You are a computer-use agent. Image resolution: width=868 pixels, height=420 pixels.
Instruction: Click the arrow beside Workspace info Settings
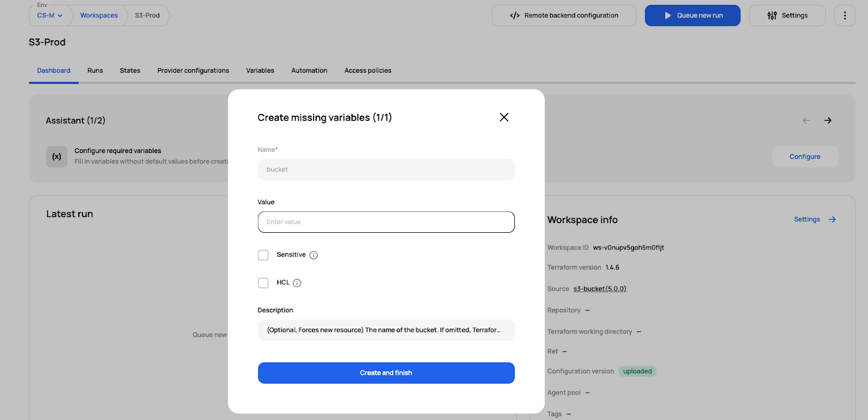(832, 219)
